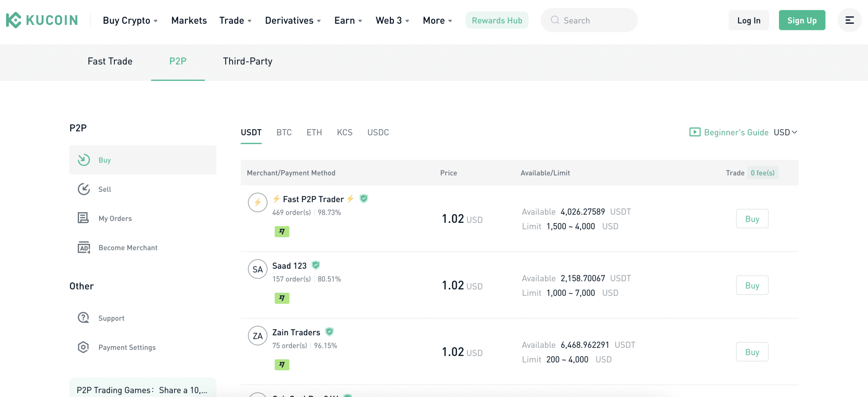Expand the Web 3 dropdown
The height and width of the screenshot is (397, 868).
[x=393, y=20]
